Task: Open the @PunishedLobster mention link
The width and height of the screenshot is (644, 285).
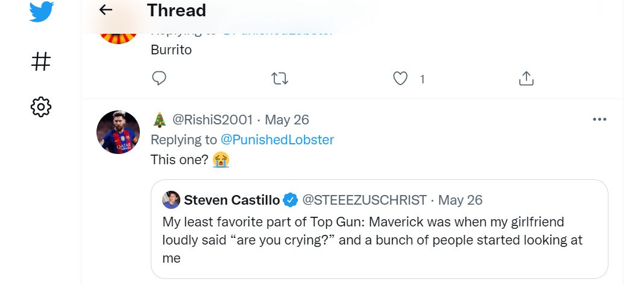Action: (x=277, y=139)
